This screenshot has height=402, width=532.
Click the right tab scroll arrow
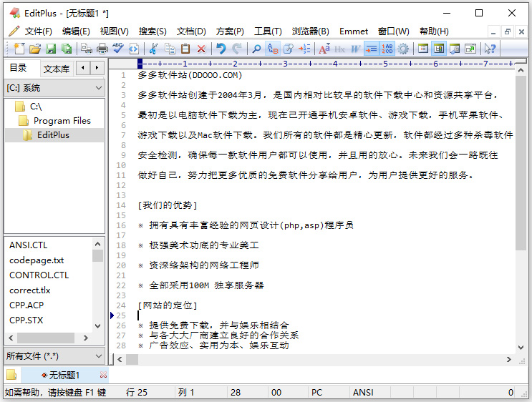(97, 68)
